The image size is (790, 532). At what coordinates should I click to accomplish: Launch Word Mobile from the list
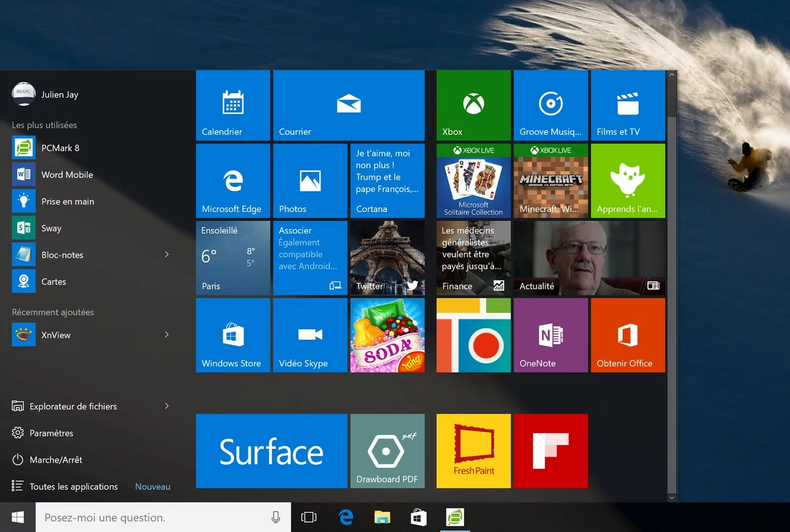[x=92, y=174]
